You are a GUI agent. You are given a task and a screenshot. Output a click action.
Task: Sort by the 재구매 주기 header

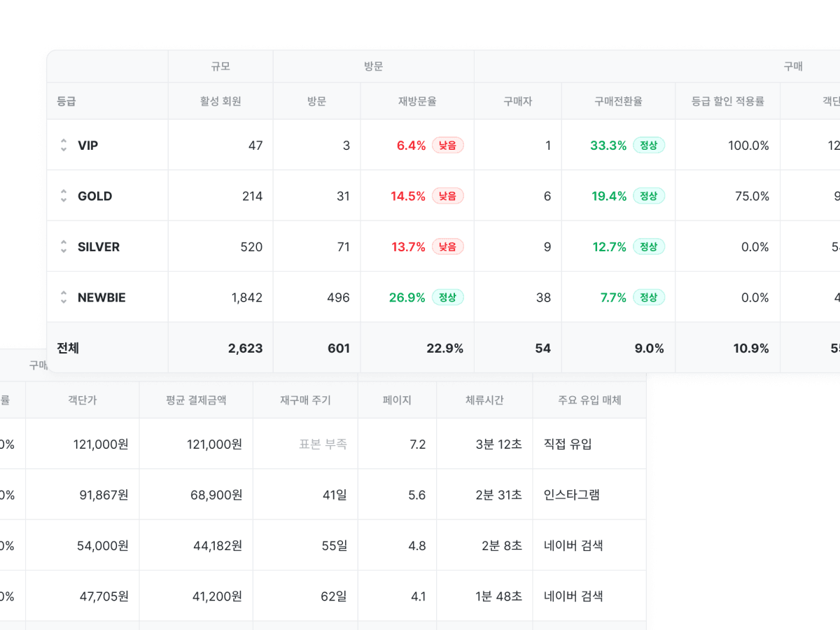point(305,400)
